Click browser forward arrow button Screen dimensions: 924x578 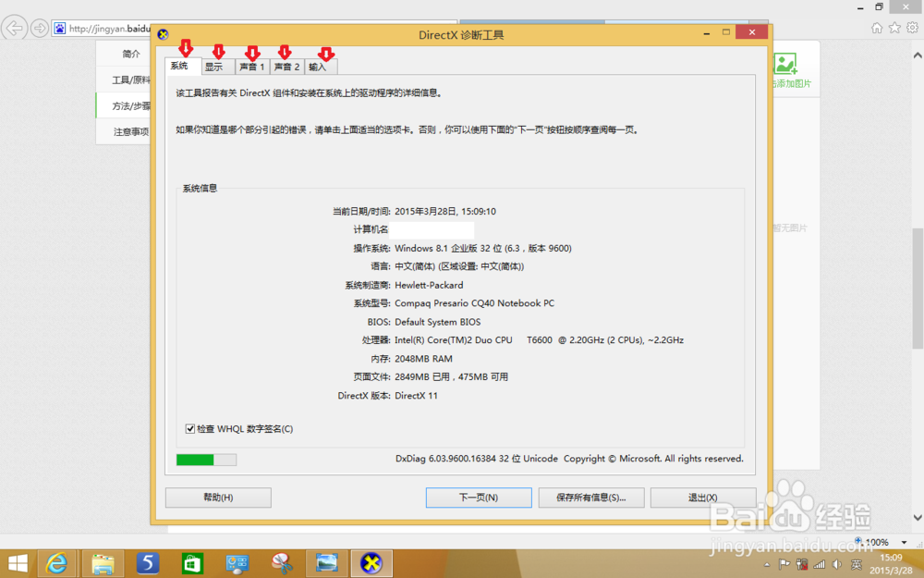(40, 28)
